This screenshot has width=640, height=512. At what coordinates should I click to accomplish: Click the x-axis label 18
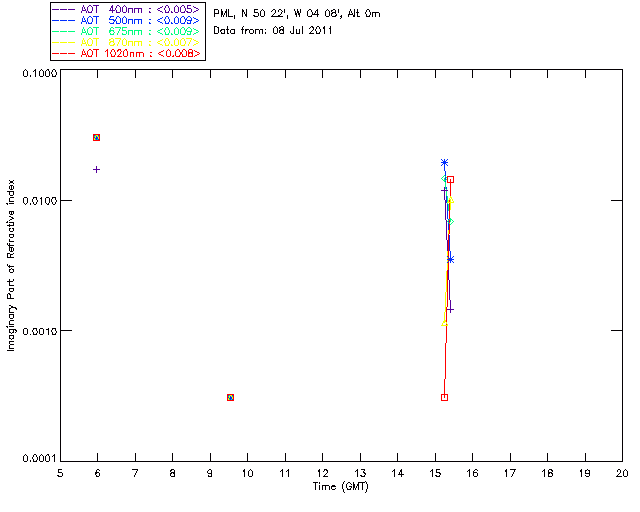(547, 473)
